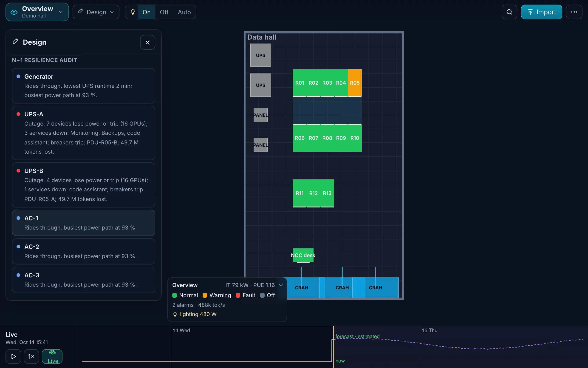Screen dimensions: 588x368
Task: Select the rightmost CRAH unit
Action: pos(375,287)
